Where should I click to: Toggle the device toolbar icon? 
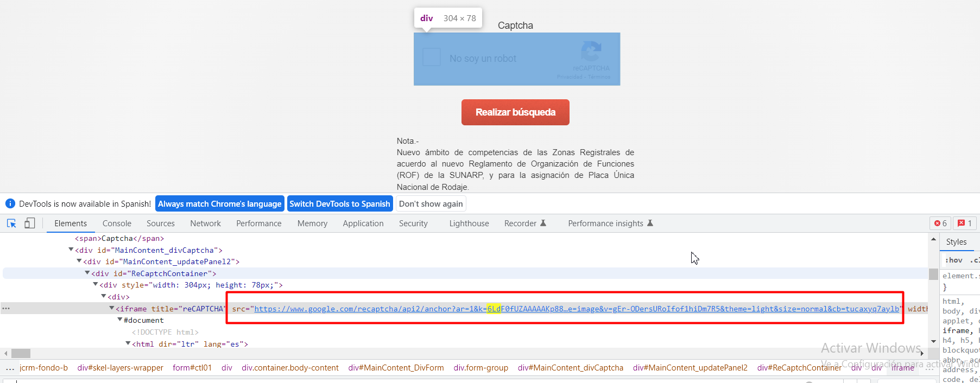(x=30, y=224)
